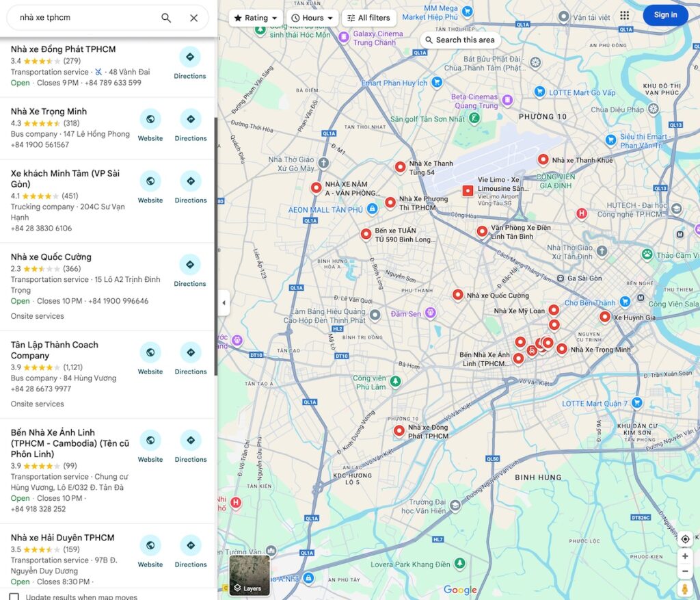Clear the search with the X icon

click(193, 18)
